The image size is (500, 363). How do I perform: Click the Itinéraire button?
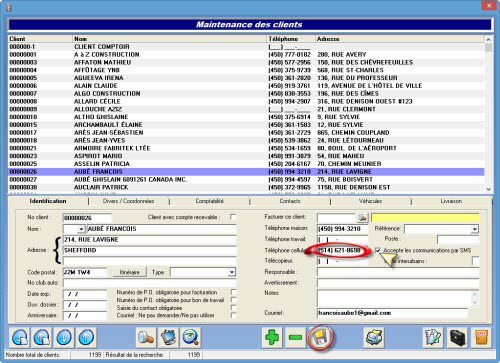coord(129,272)
